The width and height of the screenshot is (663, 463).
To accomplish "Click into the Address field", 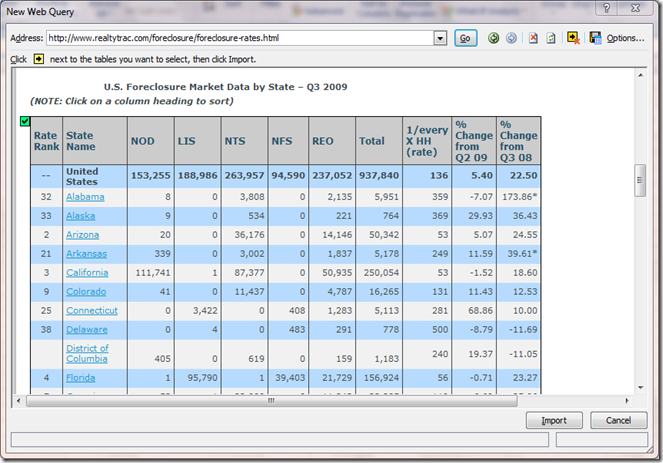I will (x=240, y=38).
